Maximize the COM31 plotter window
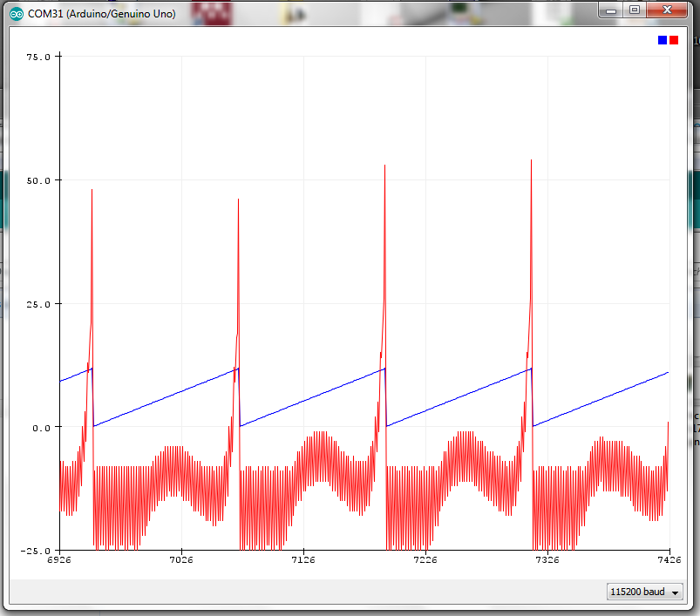 pyautogui.click(x=635, y=10)
